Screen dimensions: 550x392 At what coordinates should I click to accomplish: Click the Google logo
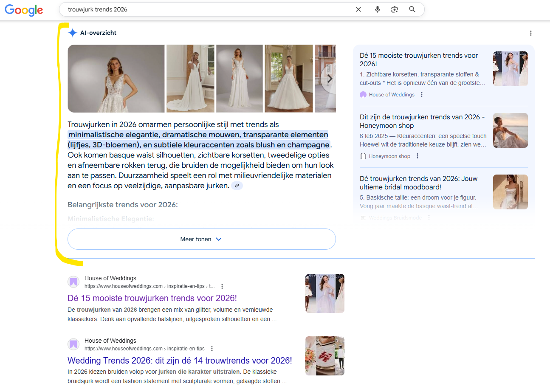tap(24, 10)
